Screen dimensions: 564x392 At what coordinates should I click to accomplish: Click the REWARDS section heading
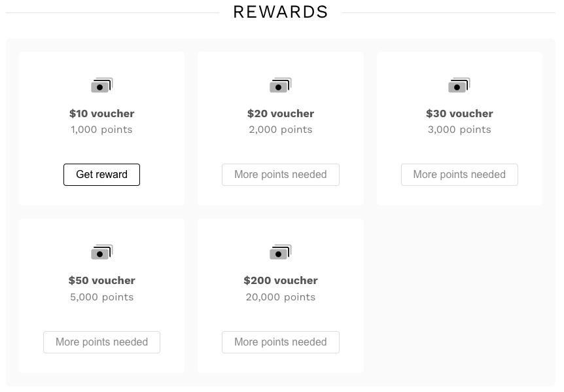click(x=281, y=12)
